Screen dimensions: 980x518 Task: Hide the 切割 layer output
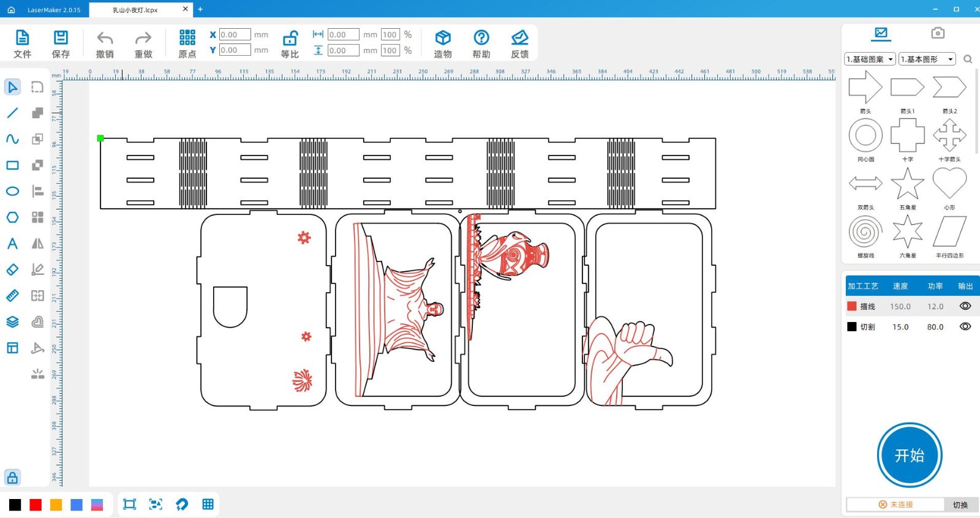965,327
